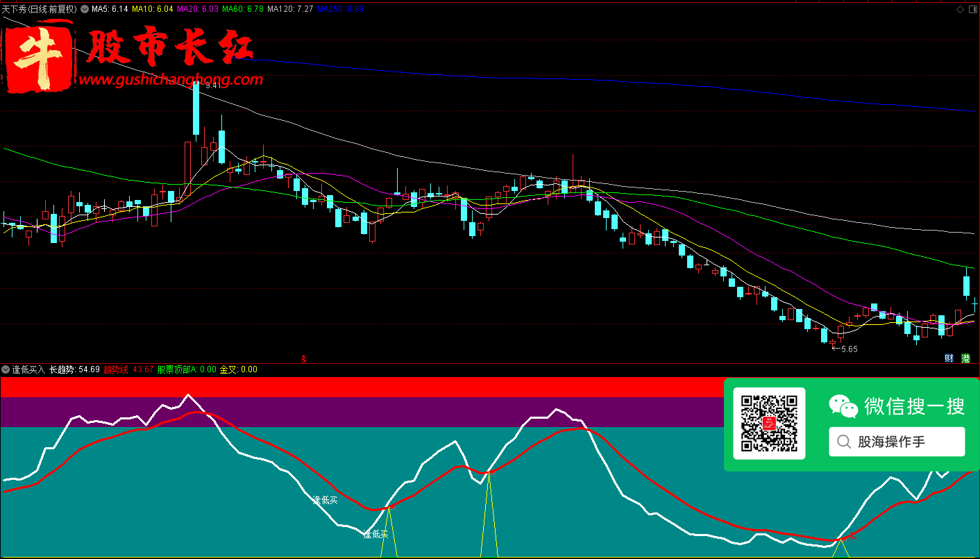Click the 天下秀(日线,前复权) chart title
The image size is (980, 559).
(40, 9)
